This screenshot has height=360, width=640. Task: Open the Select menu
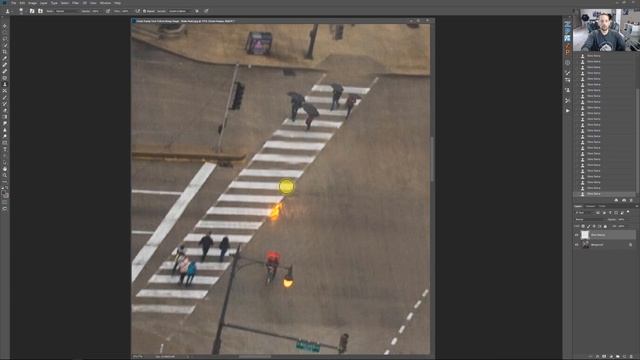point(65,3)
